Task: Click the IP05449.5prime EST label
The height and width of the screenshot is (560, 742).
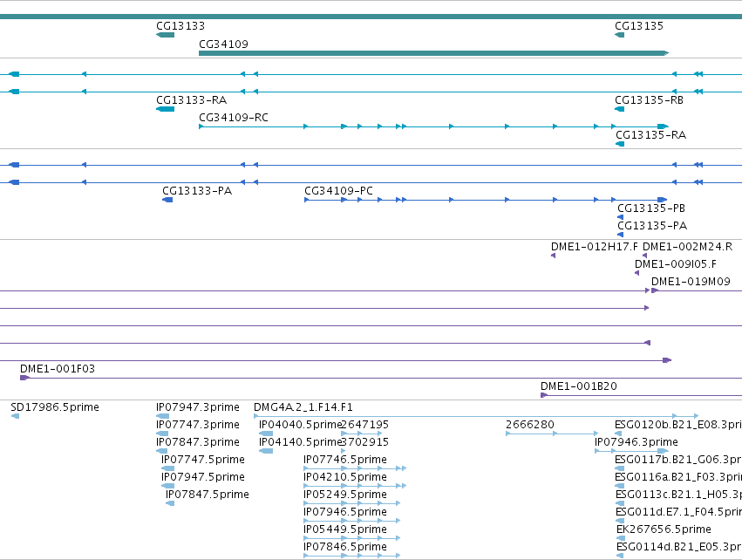Action: [345, 529]
